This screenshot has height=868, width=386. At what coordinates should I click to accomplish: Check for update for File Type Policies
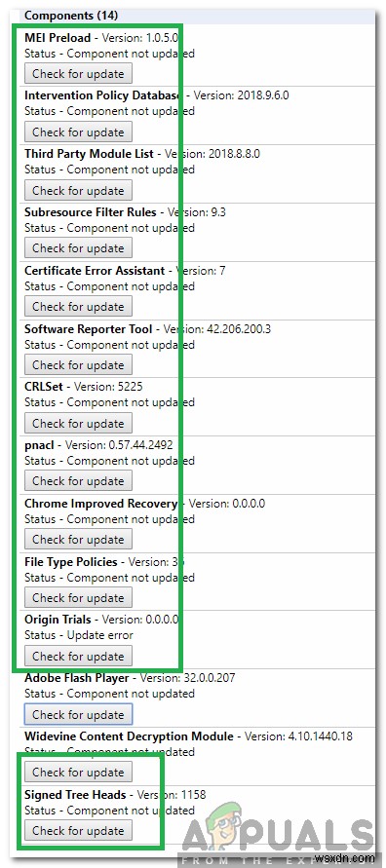[78, 598]
